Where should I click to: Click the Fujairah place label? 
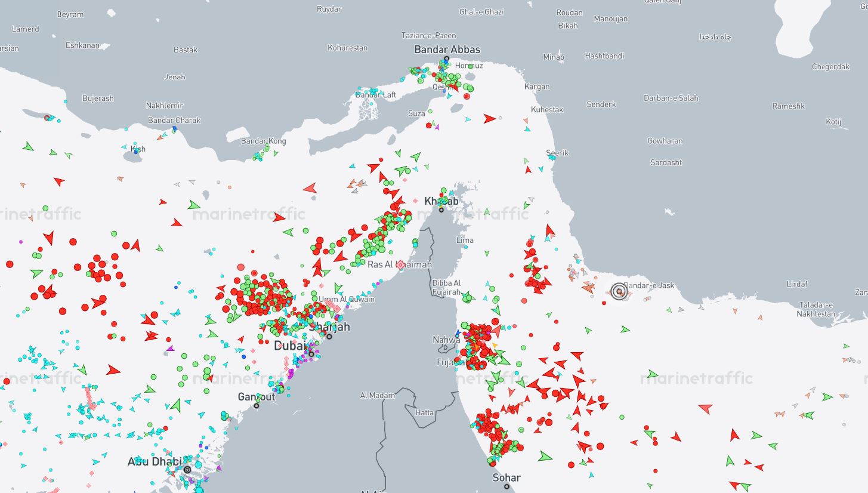pos(449,362)
